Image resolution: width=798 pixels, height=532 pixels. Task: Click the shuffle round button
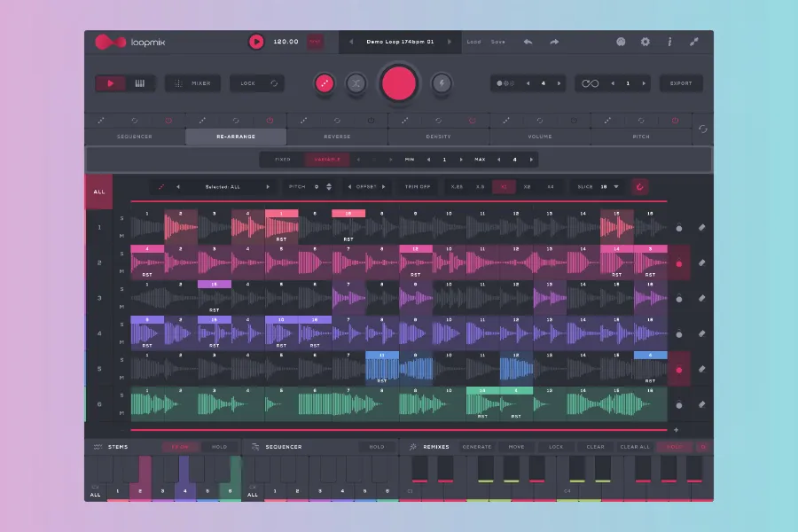pyautogui.click(x=356, y=83)
